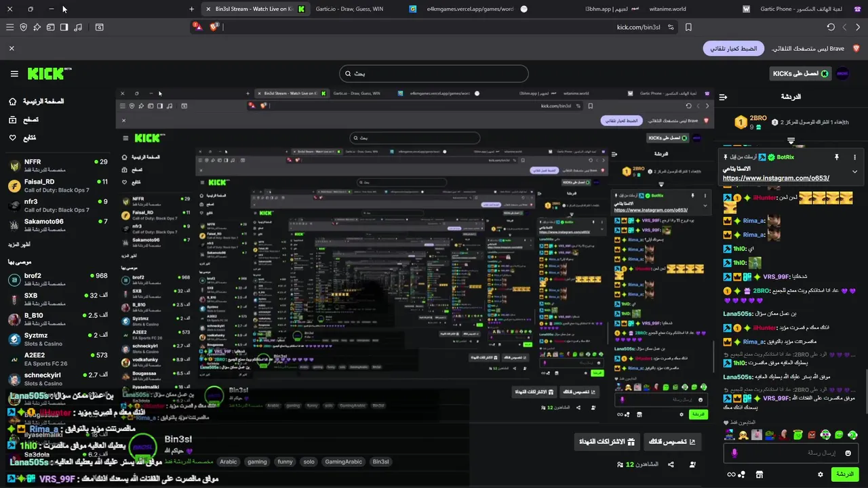This screenshot has width=868, height=488.
Task: Collapse the chat panel with arrow icon
Action: 724,97
